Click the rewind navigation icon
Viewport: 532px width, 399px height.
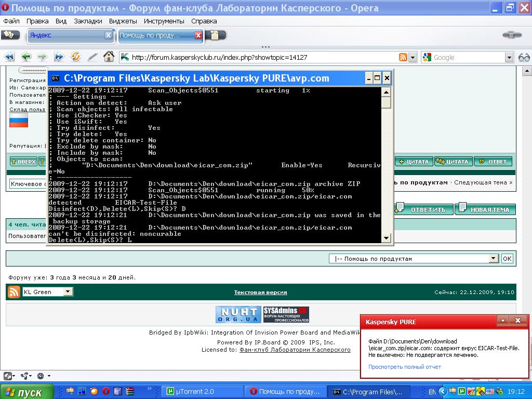[9, 57]
